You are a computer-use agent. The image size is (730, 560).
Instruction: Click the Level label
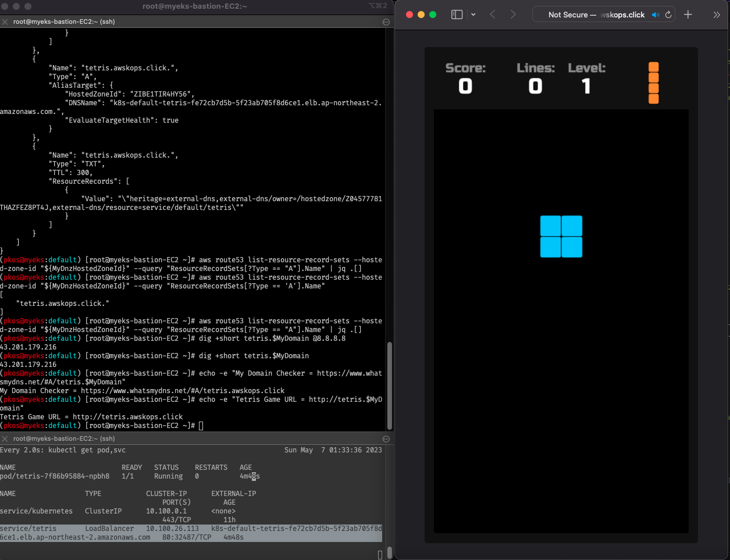click(587, 68)
